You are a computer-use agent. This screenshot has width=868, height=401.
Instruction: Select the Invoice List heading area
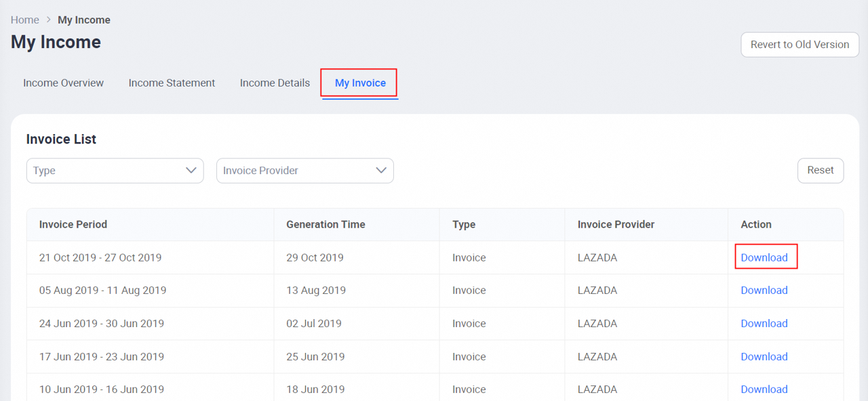coord(61,139)
